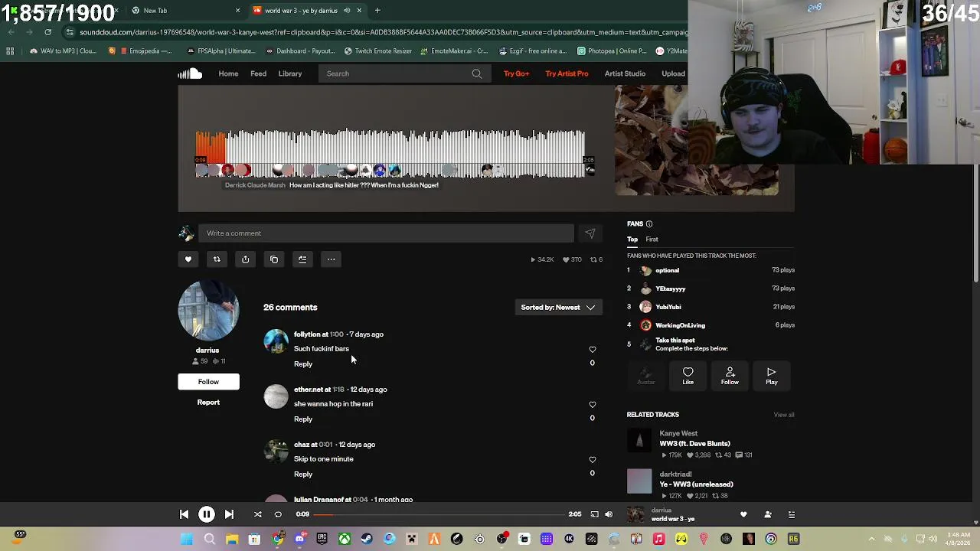Open darrius profile avatar
The height and width of the screenshot is (551, 980).
208,311
